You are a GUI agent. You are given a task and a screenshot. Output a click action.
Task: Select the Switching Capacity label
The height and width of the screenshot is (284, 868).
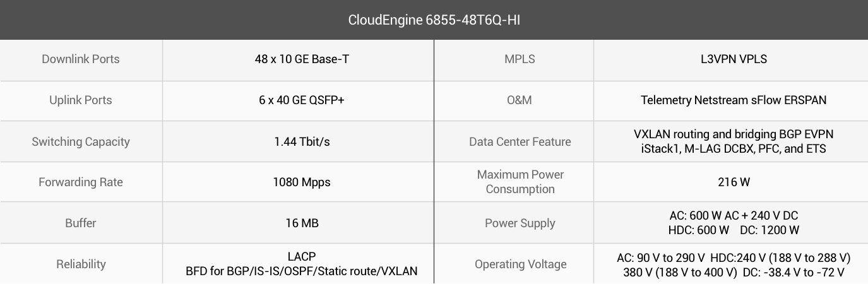point(81,141)
